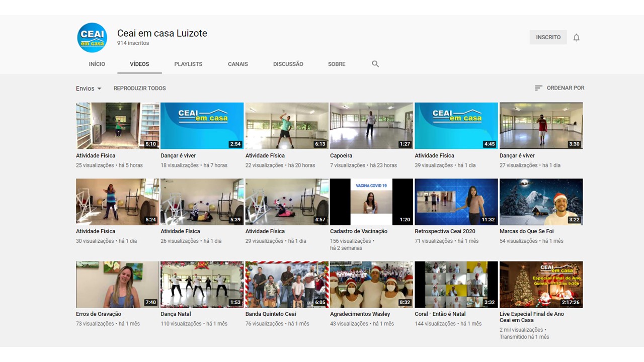The image size is (644, 362).
Task: Click '25 visualizações • há 5 horas' text
Action: pos(109,165)
